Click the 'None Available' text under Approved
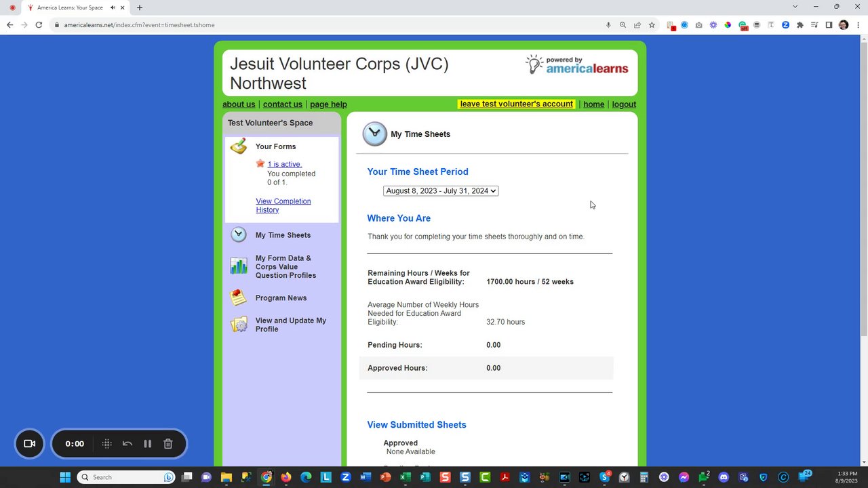This screenshot has width=868, height=488. coord(411,452)
